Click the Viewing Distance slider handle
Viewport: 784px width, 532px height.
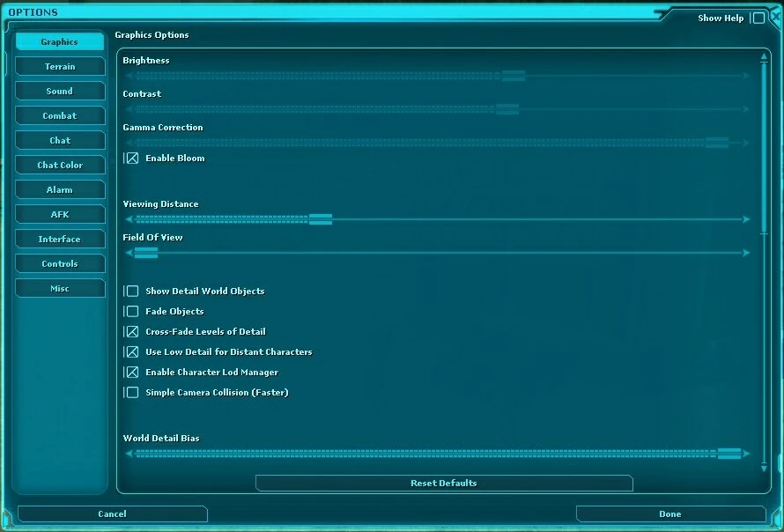pyautogui.click(x=321, y=219)
